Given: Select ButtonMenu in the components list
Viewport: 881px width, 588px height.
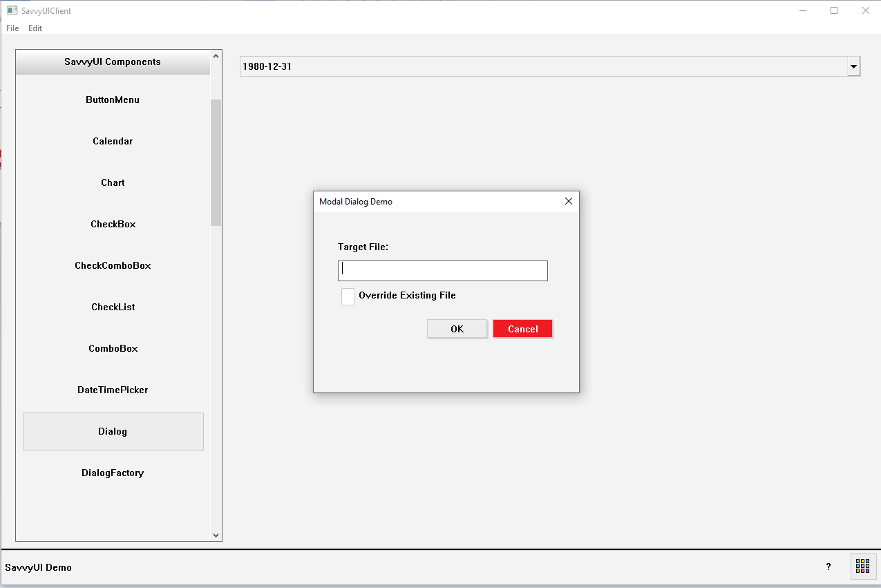Looking at the screenshot, I should pyautogui.click(x=113, y=99).
